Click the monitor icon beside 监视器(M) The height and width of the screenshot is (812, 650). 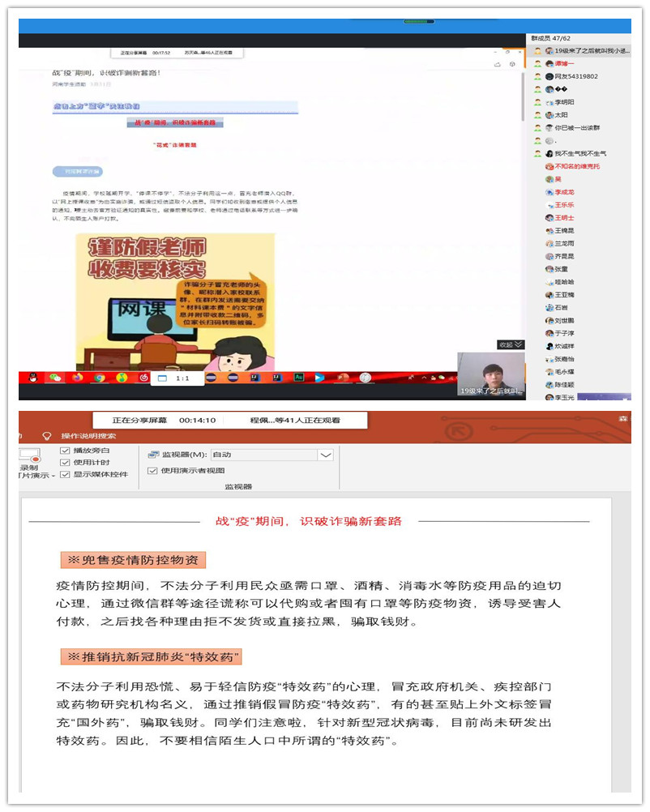pyautogui.click(x=154, y=455)
